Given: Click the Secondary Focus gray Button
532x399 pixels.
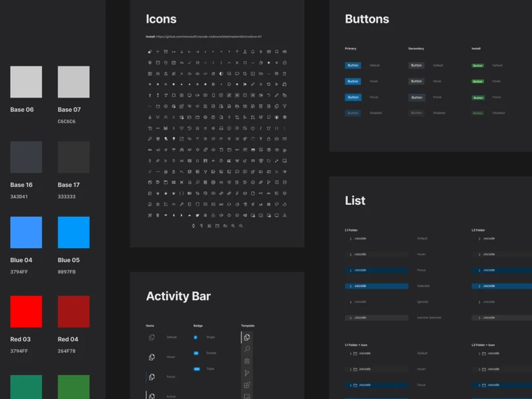Looking at the screenshot, I should (417, 97).
